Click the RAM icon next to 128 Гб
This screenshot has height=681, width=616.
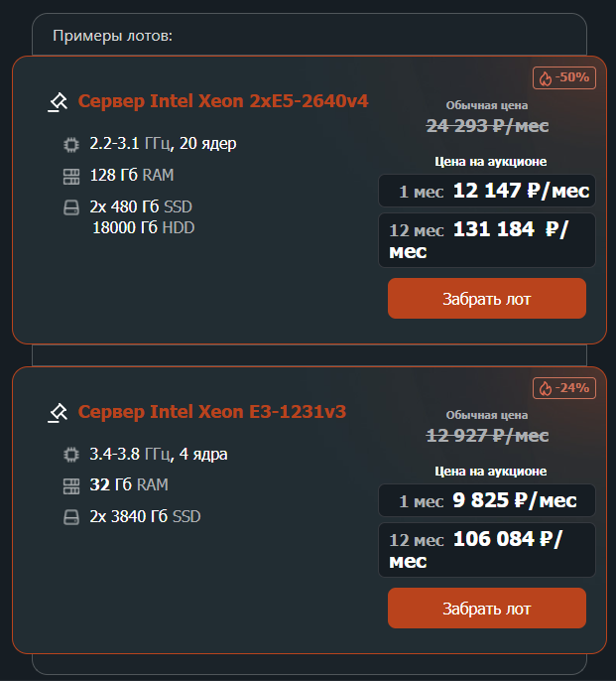[70, 176]
